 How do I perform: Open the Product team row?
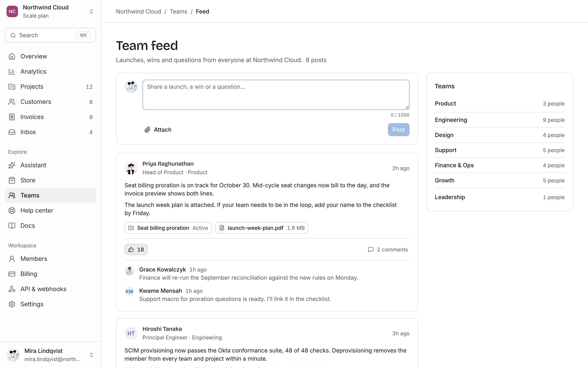(500, 103)
